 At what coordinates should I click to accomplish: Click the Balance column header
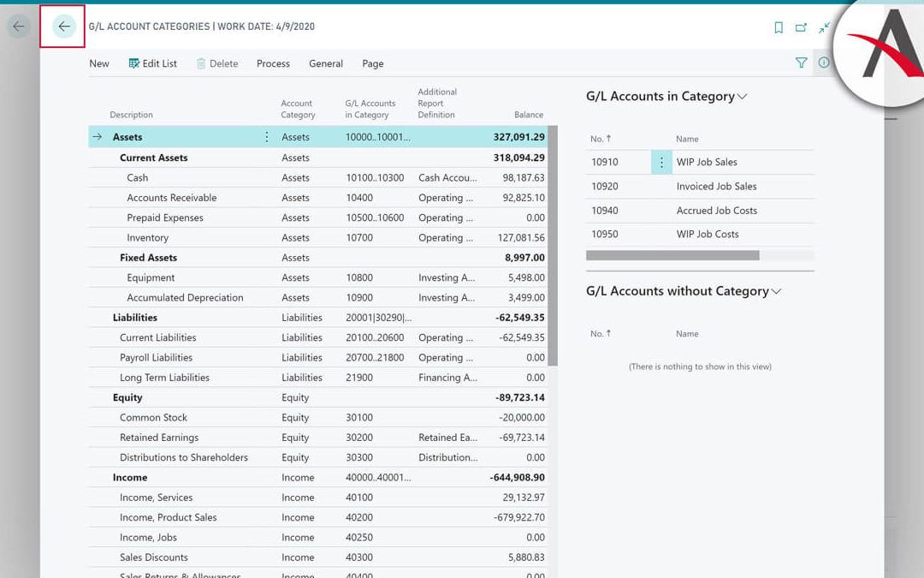(528, 115)
